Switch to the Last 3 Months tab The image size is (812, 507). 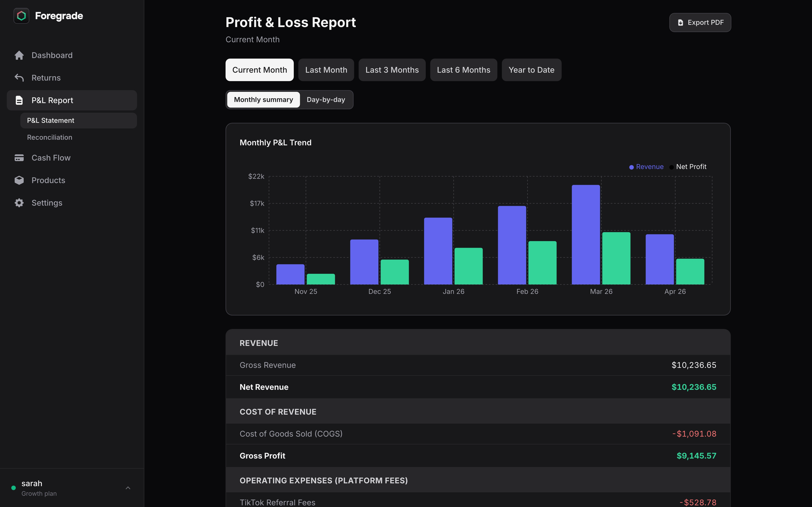(392, 70)
